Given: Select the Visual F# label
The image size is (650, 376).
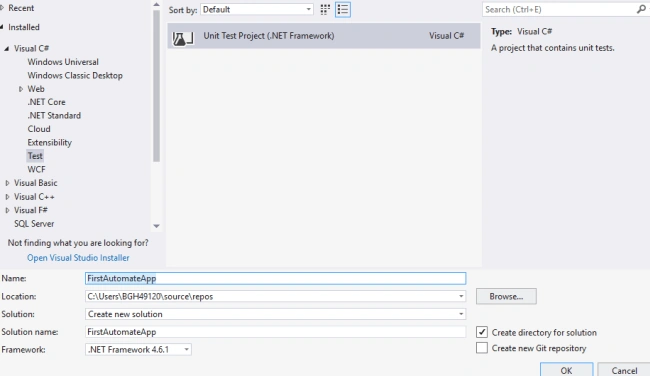Looking at the screenshot, I should pos(31,210).
